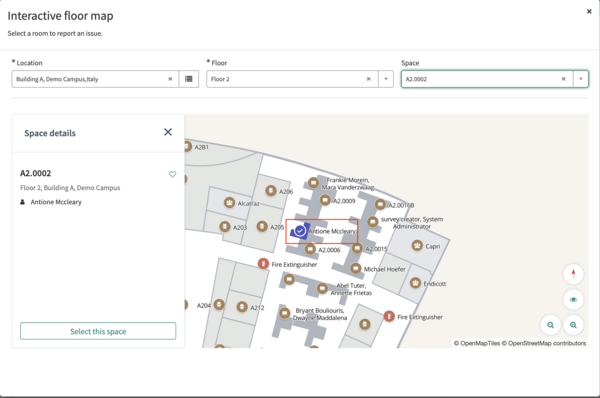Open the OpenStreetMap contributors link
The height and width of the screenshot is (398, 600).
click(x=544, y=343)
